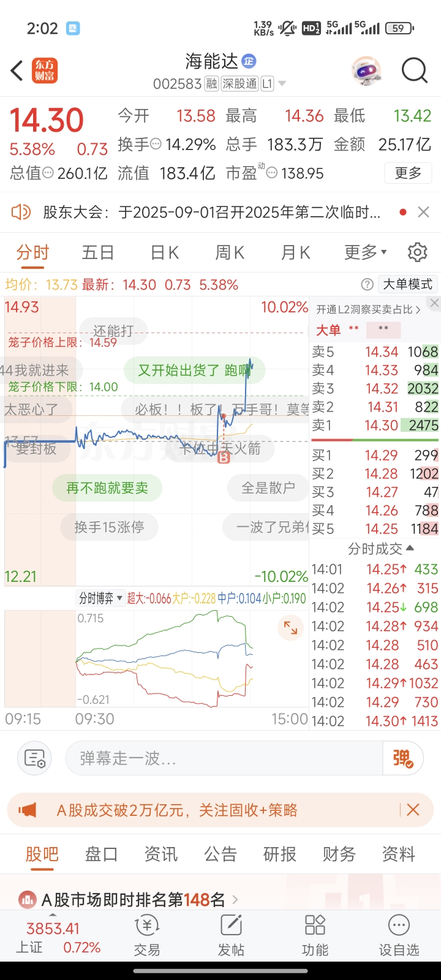Open the robot assistant avatar
Image resolution: width=441 pixels, height=980 pixels.
[x=366, y=71]
